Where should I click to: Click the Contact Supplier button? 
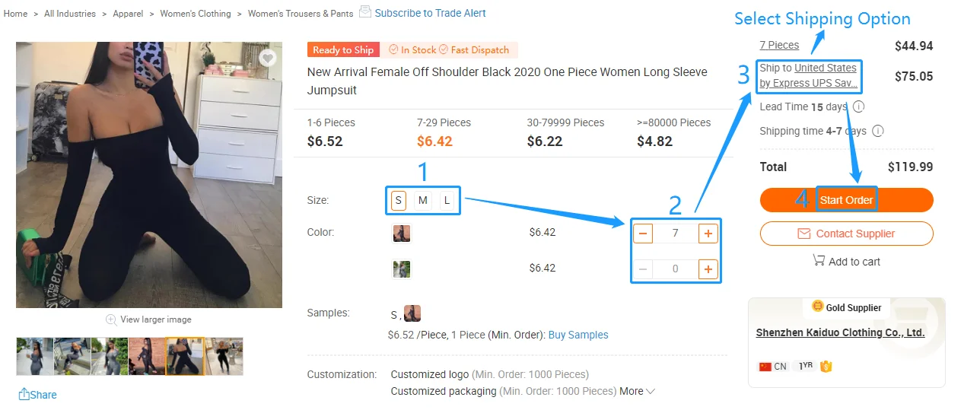point(846,234)
